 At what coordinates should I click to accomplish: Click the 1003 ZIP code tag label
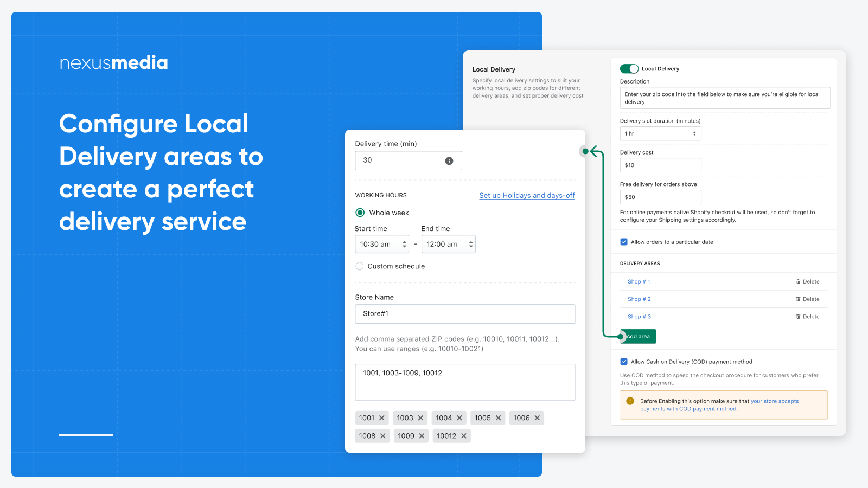(405, 418)
